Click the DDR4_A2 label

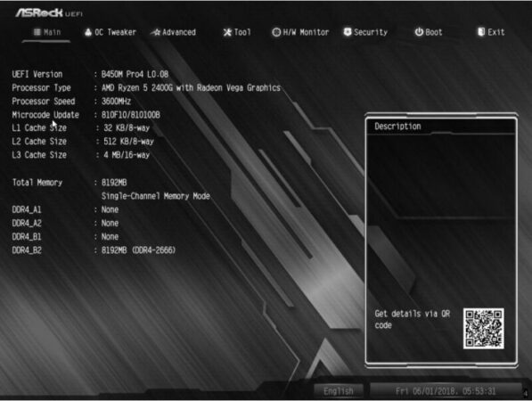click(x=27, y=224)
